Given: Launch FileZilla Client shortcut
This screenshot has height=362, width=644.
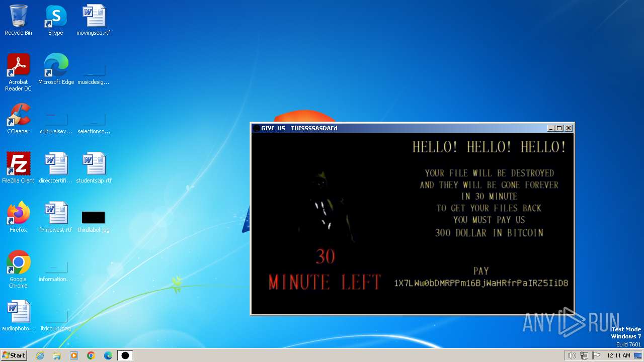Looking at the screenshot, I should coord(18,168).
